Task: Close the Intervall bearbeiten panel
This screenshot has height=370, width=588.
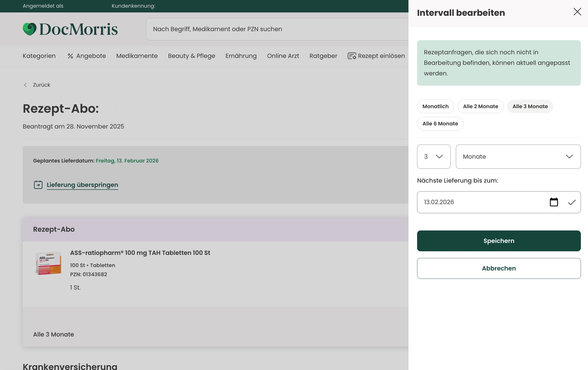Action: pos(577,12)
